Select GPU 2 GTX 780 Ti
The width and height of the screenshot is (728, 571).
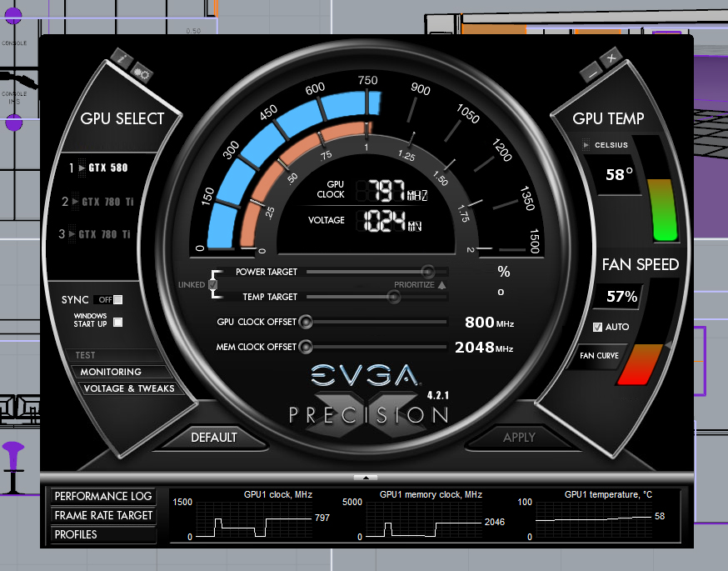coord(98,202)
